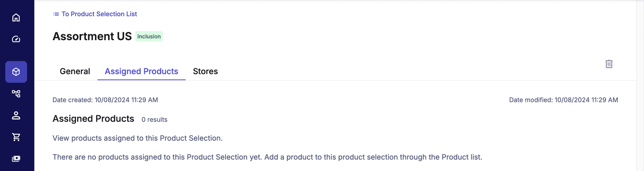Click the list icon beside back link
Image resolution: width=644 pixels, height=171 pixels.
[x=56, y=14]
